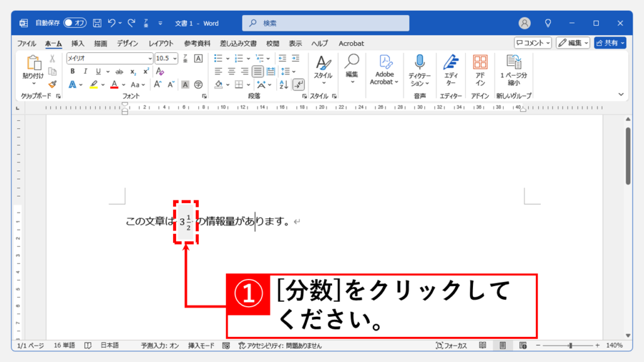This screenshot has height=362, width=644.
Task: Click the zoom slider in status bar
Action: pos(570,346)
